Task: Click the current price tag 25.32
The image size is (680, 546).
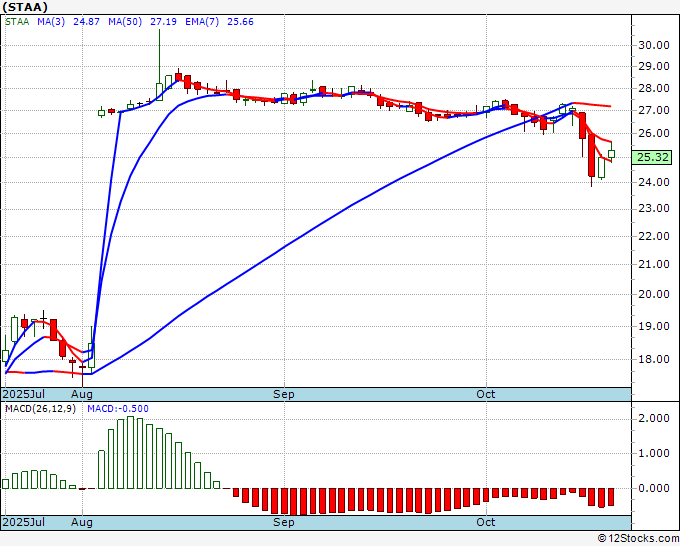Action: pyautogui.click(x=652, y=157)
